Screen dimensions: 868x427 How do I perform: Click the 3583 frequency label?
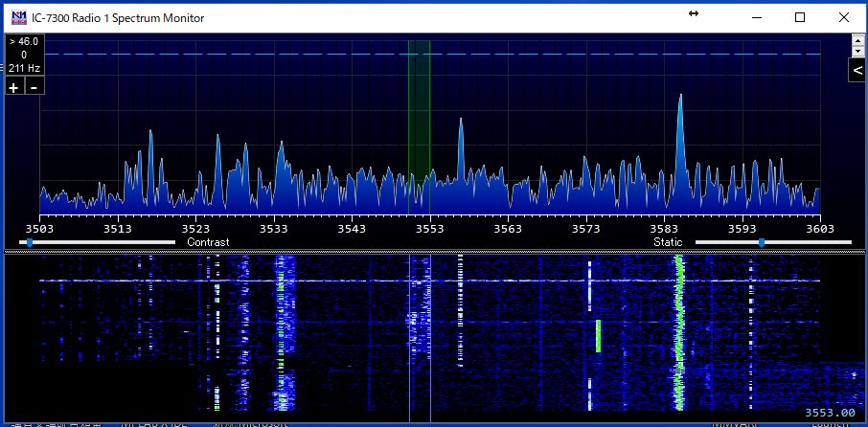(664, 229)
